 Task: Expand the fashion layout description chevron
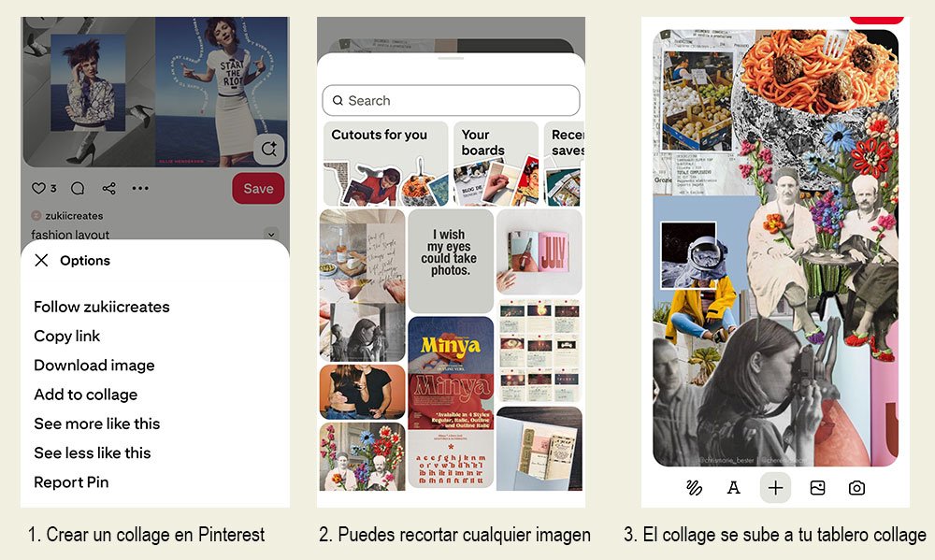point(271,234)
